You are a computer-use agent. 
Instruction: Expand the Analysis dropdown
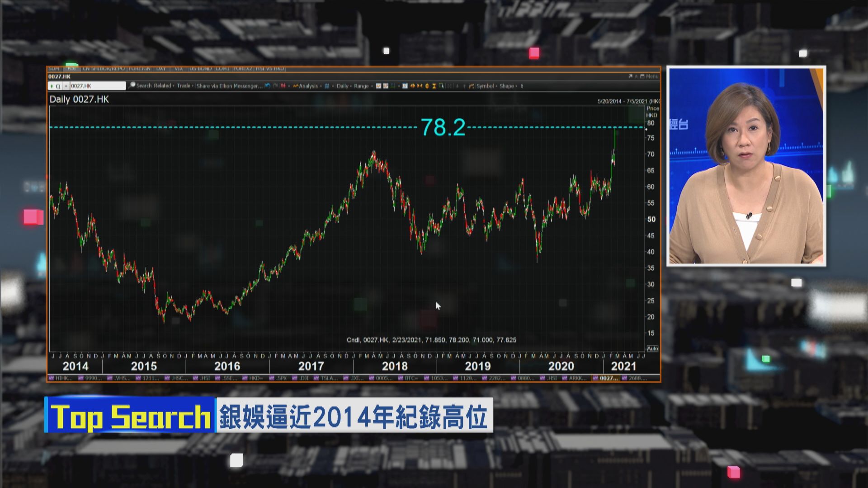(310, 86)
